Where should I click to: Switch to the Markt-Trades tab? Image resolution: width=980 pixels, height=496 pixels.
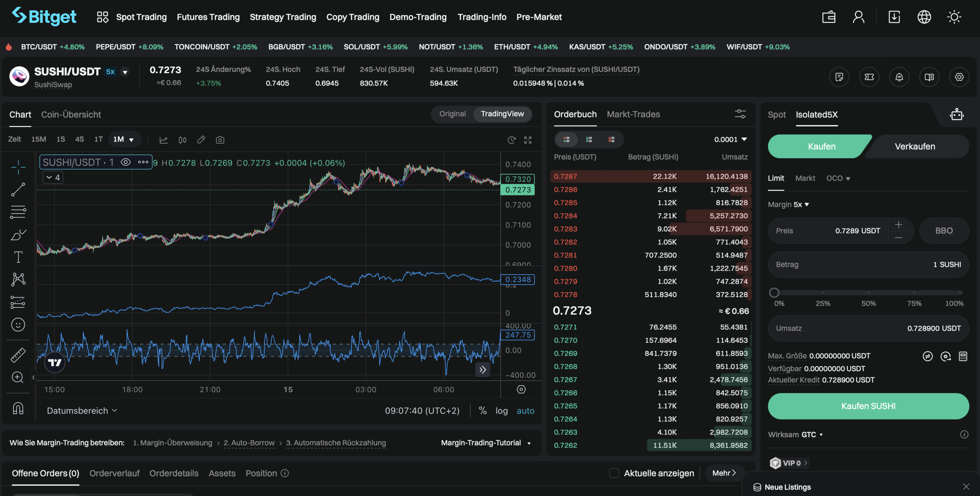pyautogui.click(x=633, y=114)
